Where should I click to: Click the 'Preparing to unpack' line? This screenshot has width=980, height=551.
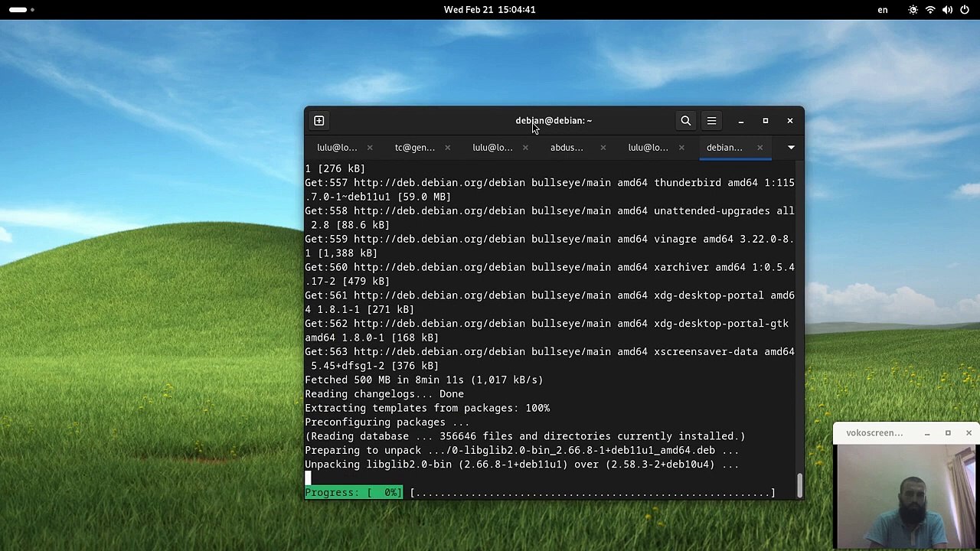[x=522, y=451]
